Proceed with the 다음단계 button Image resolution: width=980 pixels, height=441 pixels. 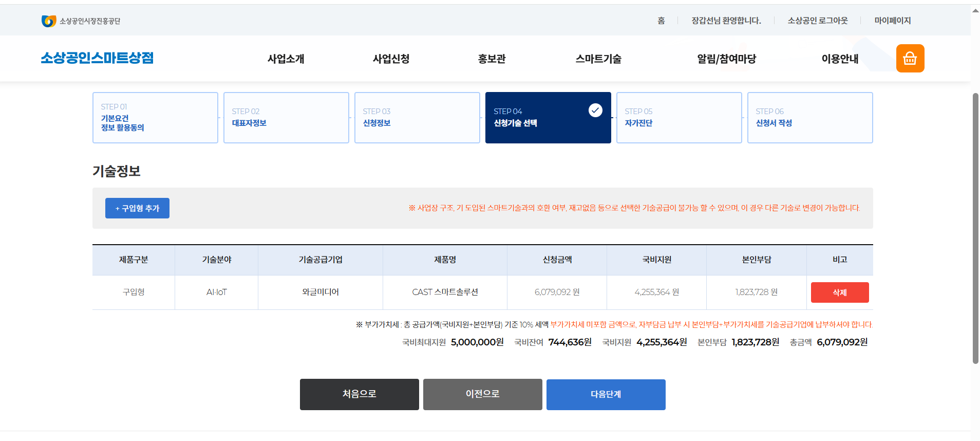point(606,394)
